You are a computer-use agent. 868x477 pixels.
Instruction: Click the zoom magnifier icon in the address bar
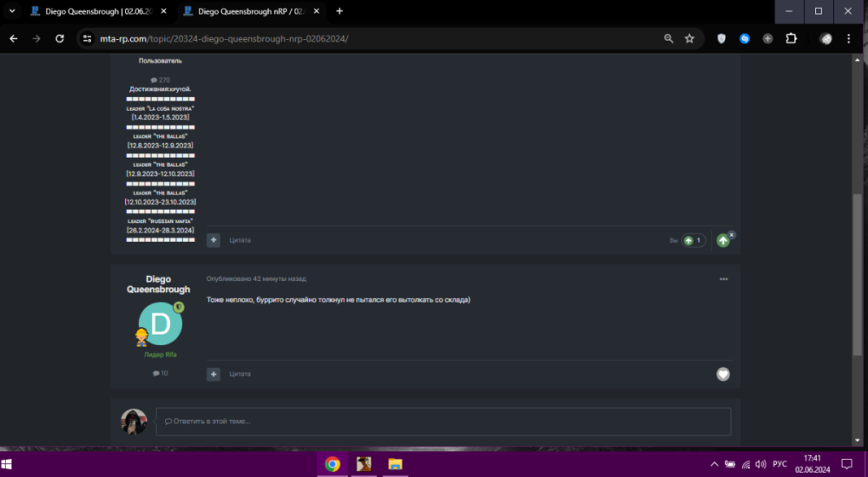(668, 38)
